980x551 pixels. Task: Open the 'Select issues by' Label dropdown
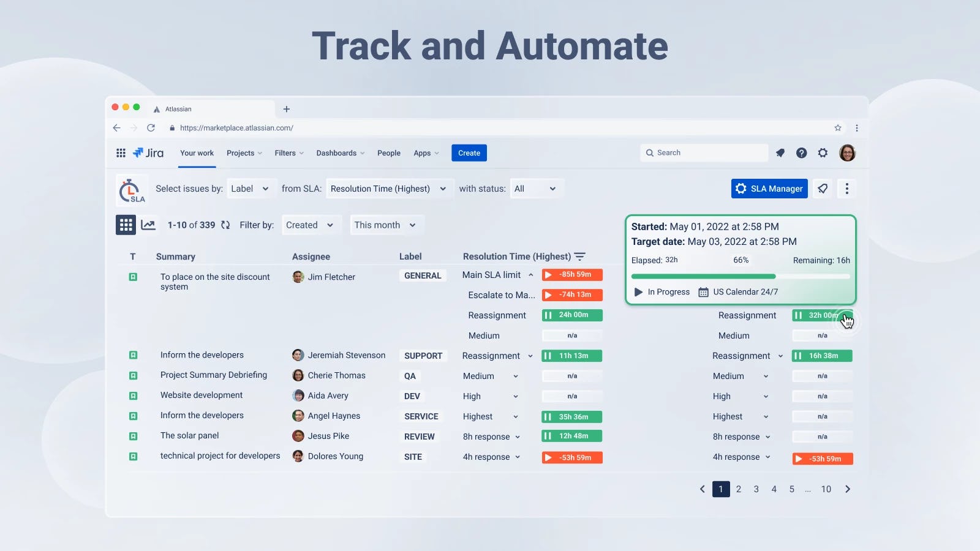coord(251,189)
